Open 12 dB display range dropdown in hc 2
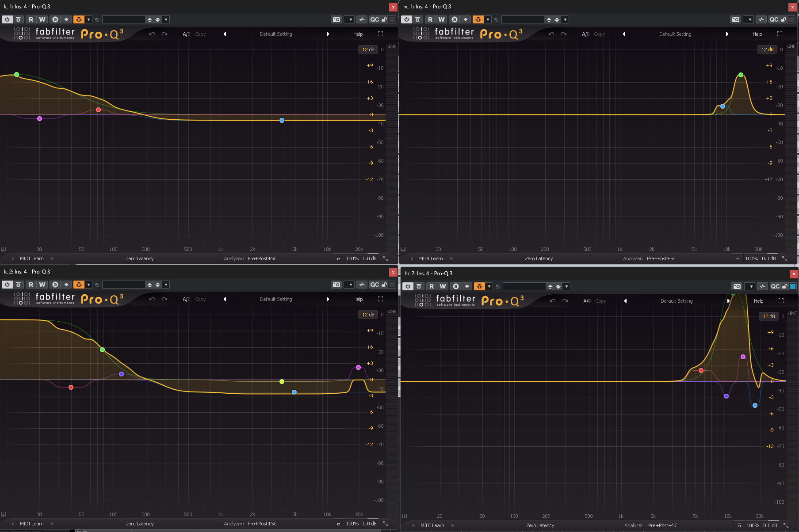799x532 pixels. [768, 316]
